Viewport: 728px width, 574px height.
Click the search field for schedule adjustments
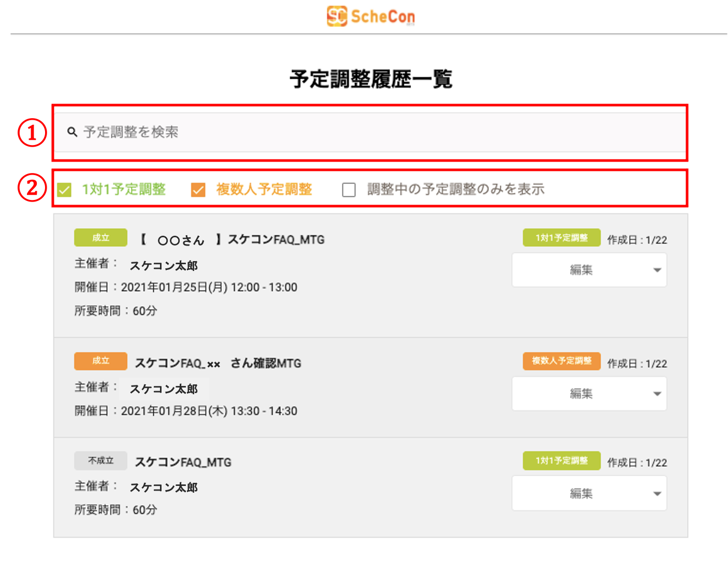(370, 132)
